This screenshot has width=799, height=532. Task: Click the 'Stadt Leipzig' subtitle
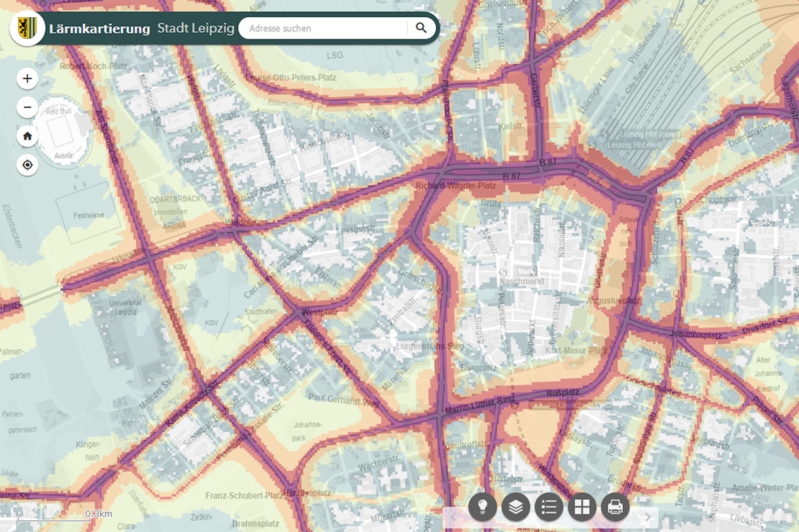(x=196, y=28)
